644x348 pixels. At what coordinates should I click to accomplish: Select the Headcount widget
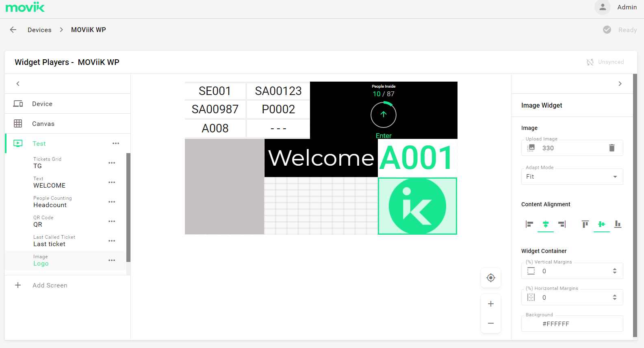click(65, 202)
